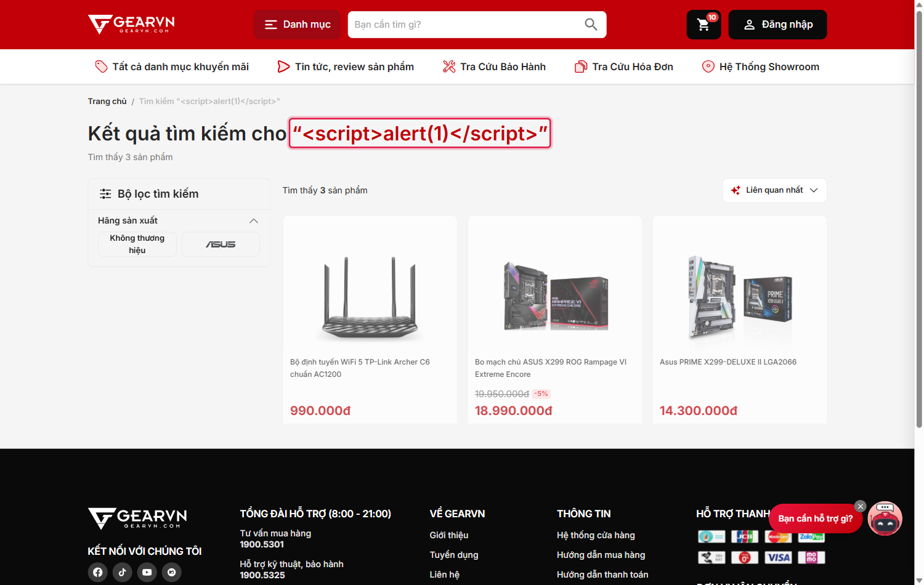Select the ASUS brand filter
924x585 pixels.
(221, 244)
